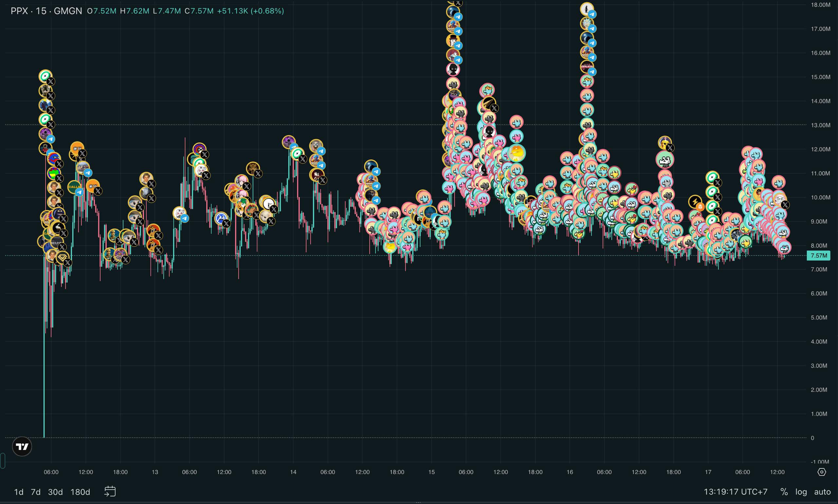Toggle percent scale mode
Image resolution: width=838 pixels, height=504 pixels.
click(x=784, y=492)
